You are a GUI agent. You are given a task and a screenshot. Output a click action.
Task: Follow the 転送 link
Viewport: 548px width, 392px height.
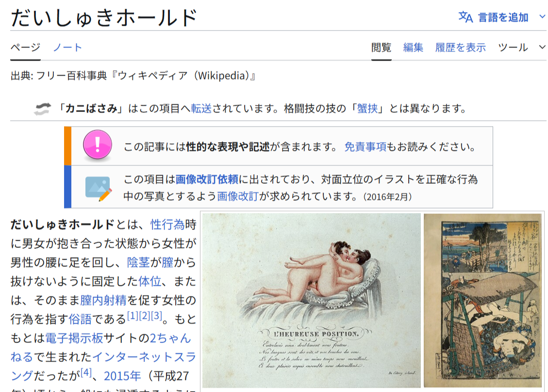pos(201,109)
